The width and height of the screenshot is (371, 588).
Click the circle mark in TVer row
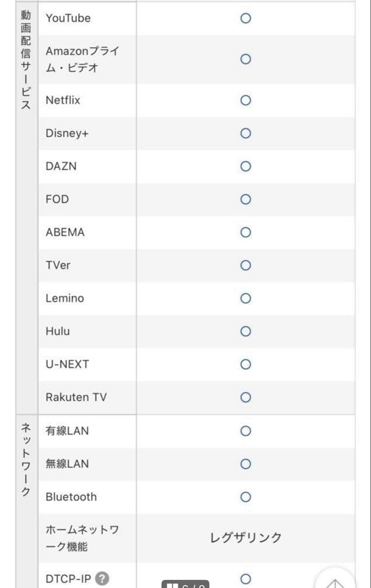tap(245, 265)
